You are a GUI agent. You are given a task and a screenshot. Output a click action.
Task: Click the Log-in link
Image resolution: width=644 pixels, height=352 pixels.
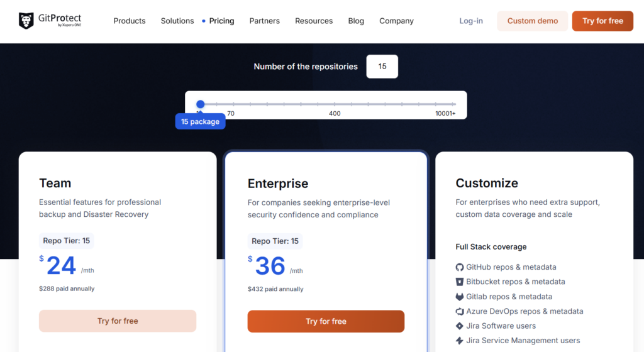click(x=471, y=21)
